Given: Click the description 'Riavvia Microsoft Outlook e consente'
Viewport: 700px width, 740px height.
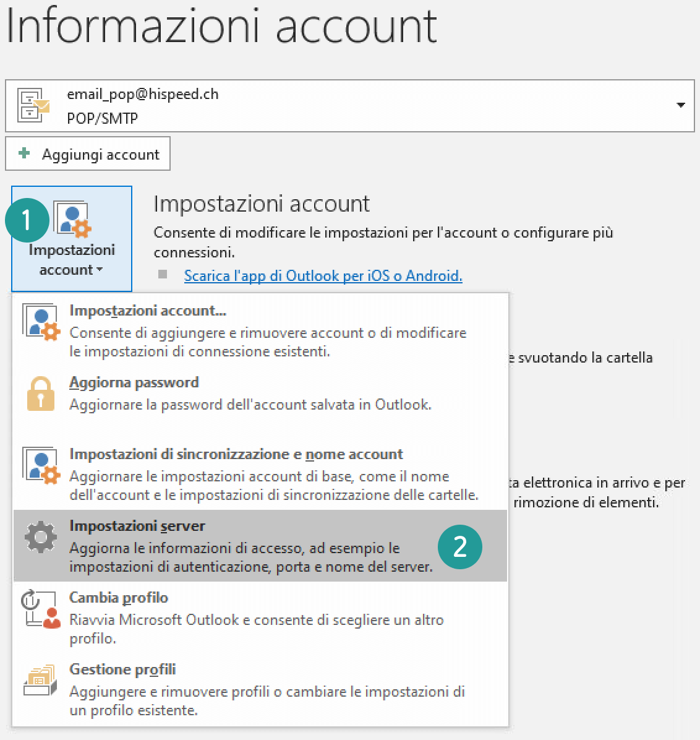Looking at the screenshot, I should (x=257, y=629).
